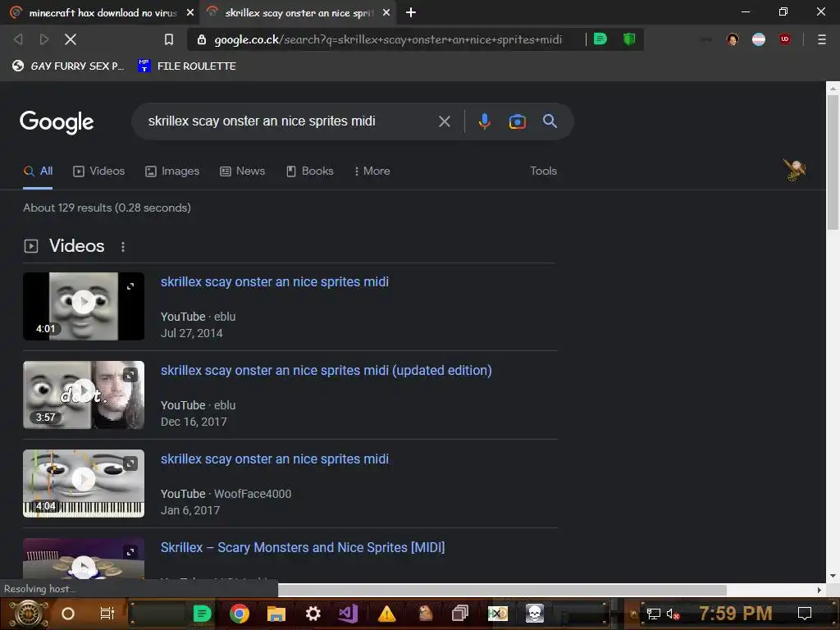
Task: Open the network icon in system tray
Action: [x=653, y=614]
